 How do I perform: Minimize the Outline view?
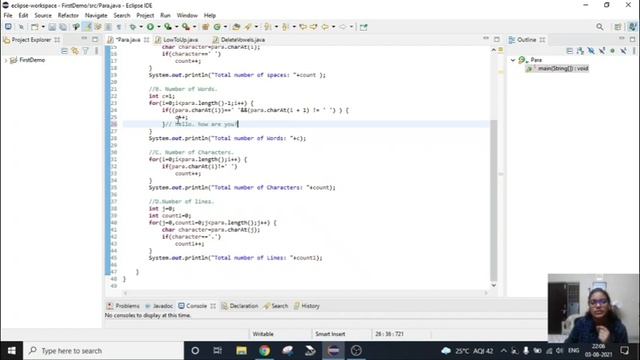click(622, 39)
